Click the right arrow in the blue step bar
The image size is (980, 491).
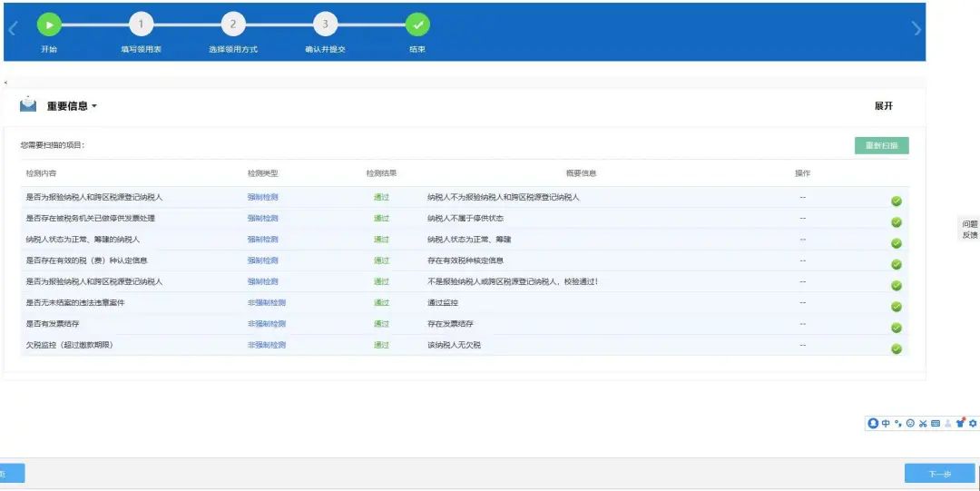pos(916,28)
